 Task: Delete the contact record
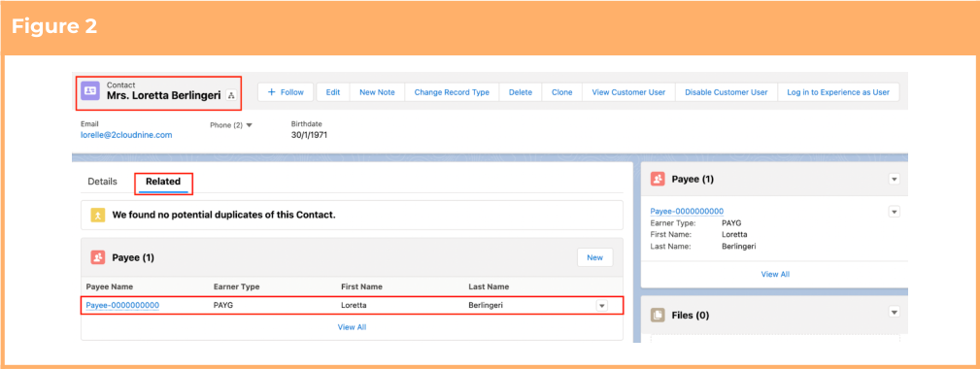[x=521, y=92]
